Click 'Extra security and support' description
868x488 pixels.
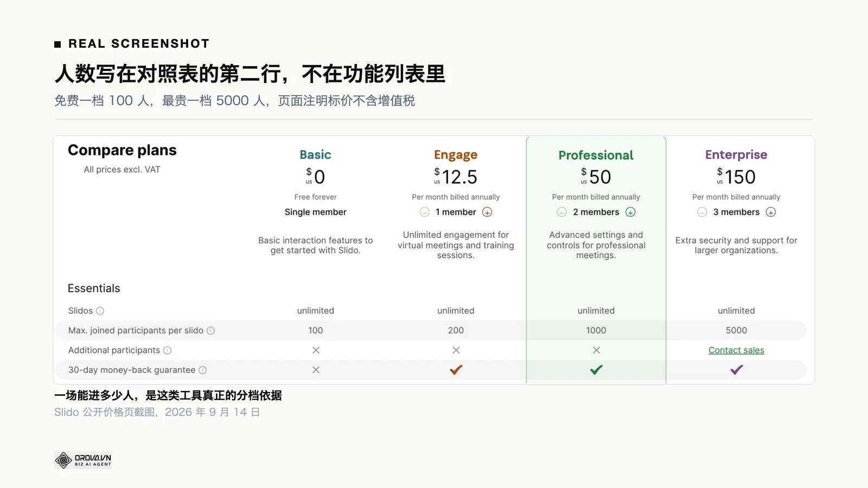(x=736, y=245)
